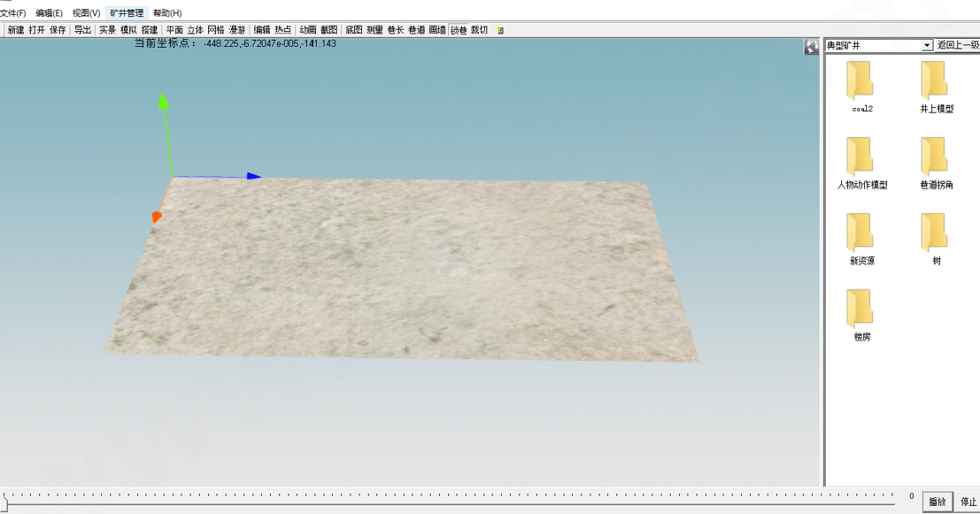The height and width of the screenshot is (514, 980).
Task: Click the 返回上一级 button
Action: point(958,45)
